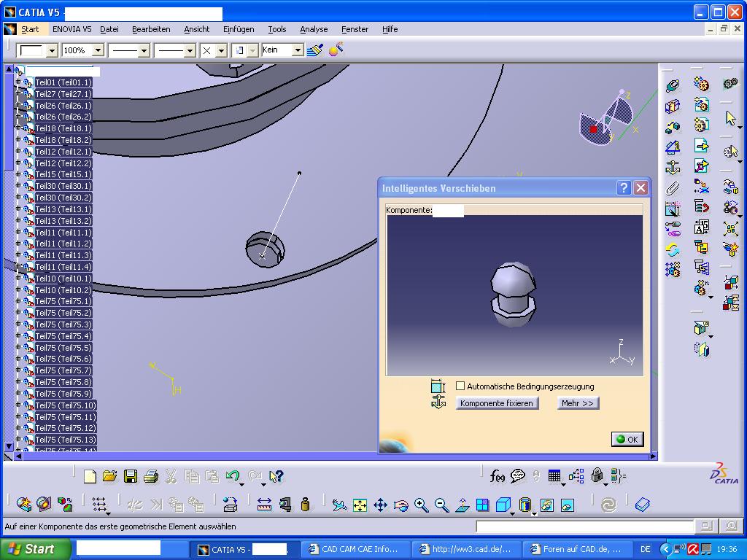
Task: Click the Replace Component icon
Action: click(701, 186)
